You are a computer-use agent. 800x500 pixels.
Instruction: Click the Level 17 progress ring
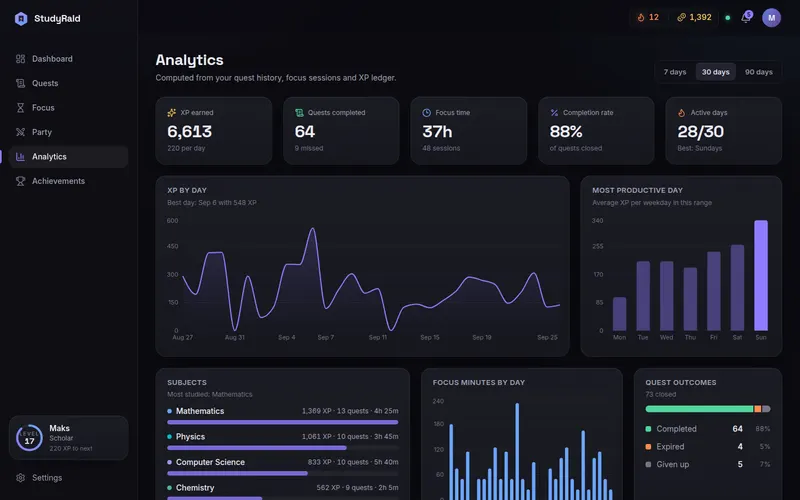point(29,438)
